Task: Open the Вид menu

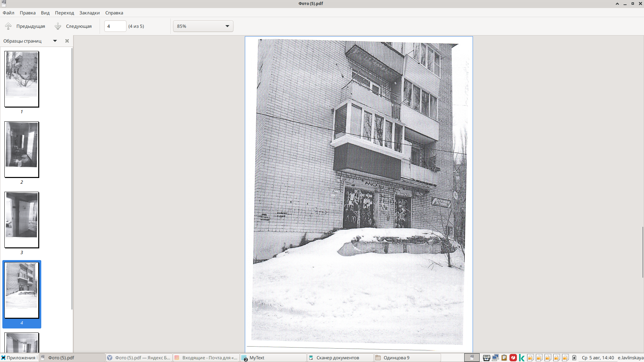Action: coord(45,13)
